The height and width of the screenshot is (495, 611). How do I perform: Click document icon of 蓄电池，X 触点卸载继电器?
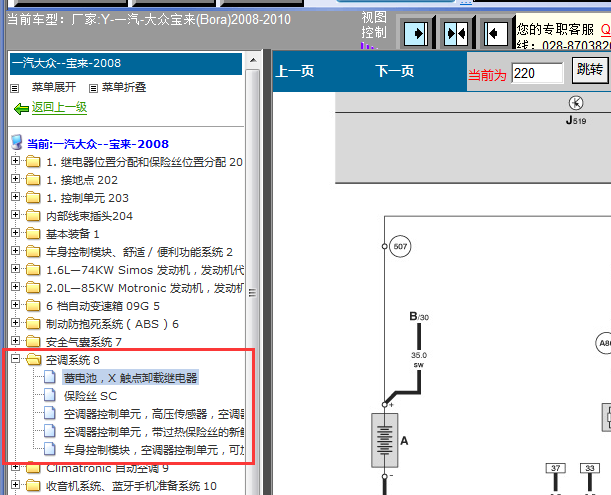(x=49, y=377)
